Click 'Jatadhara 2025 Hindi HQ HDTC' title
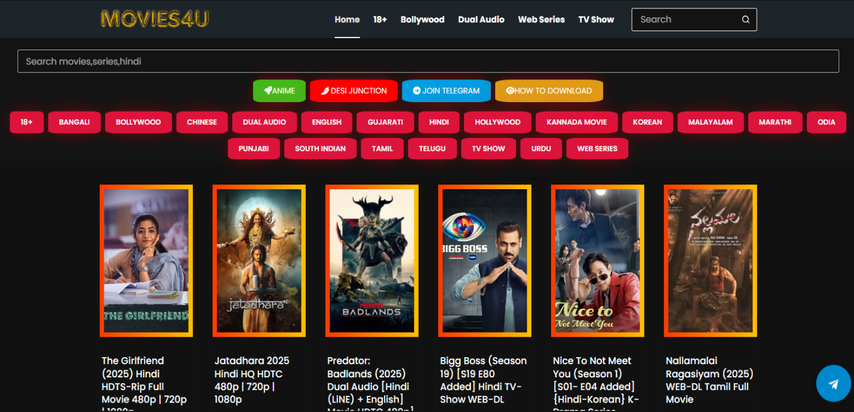 (x=252, y=380)
